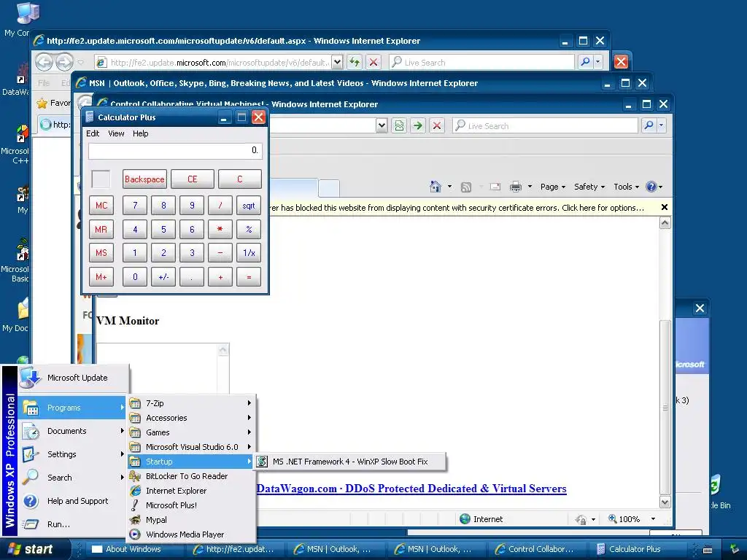Open the Accessories programs folder
The image size is (747, 560).
pyautogui.click(x=191, y=418)
